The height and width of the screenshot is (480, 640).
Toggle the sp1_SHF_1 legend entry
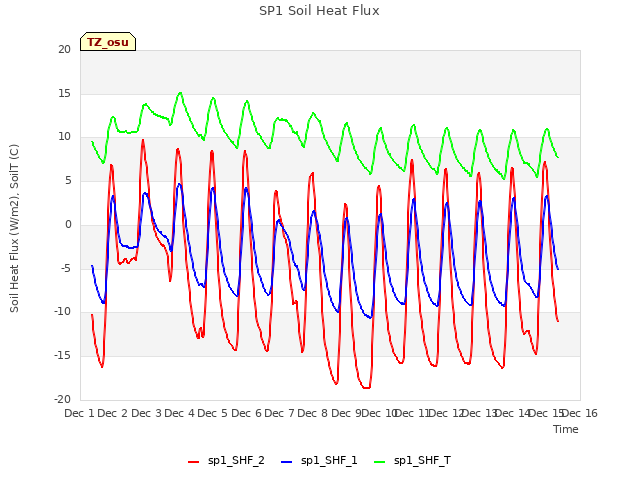pyautogui.click(x=319, y=461)
